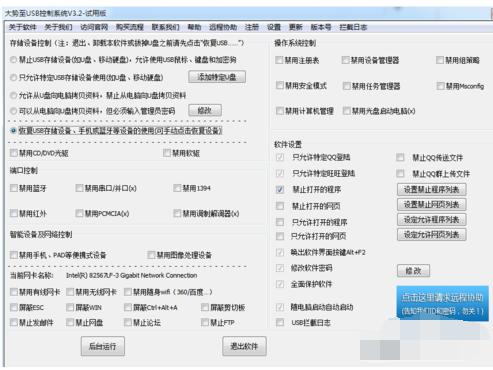The image size is (493, 370).
Task: Toggle 禁用PCMCIA checkbox
Action: pos(79,213)
